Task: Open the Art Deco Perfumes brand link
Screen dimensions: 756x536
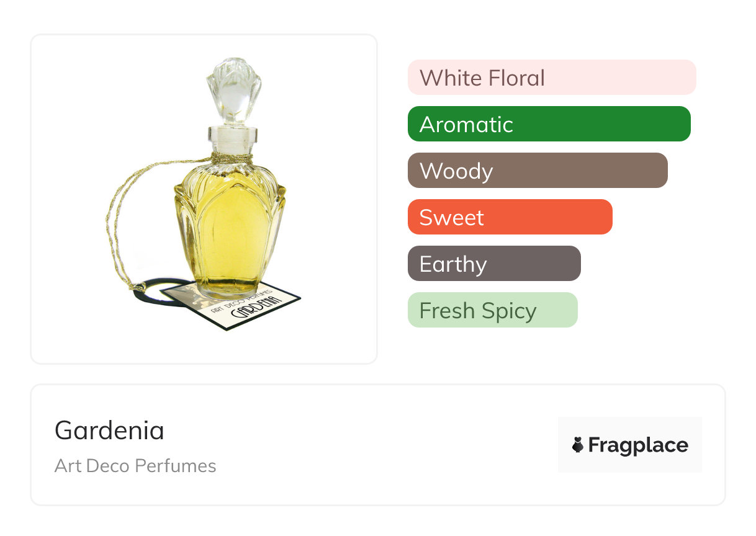Action: 135,465
